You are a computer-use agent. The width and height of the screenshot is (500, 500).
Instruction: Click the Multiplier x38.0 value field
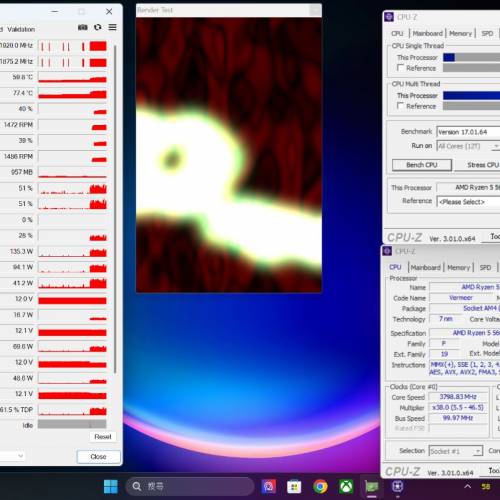(458, 407)
